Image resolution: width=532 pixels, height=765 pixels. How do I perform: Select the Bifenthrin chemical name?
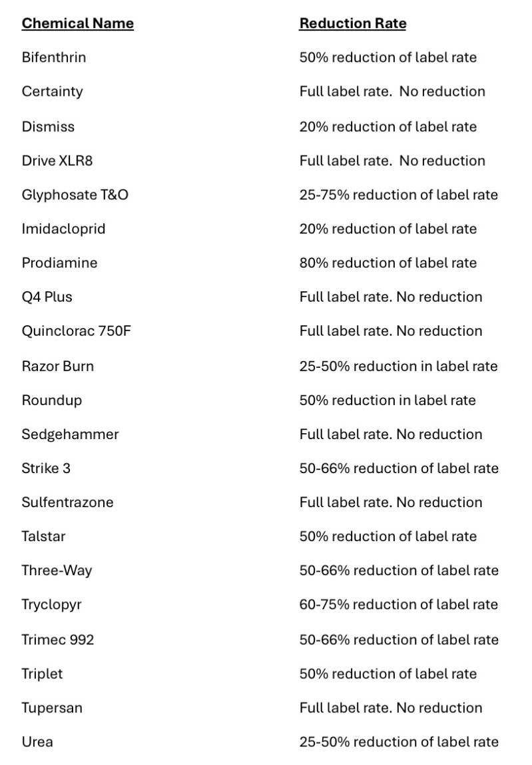53,57
